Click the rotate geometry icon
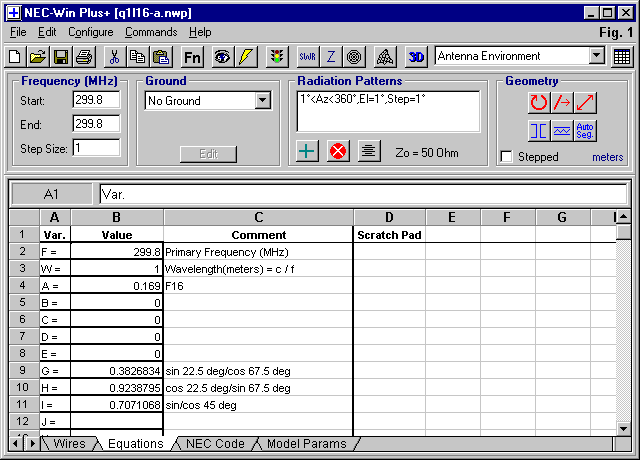The image size is (640, 460). click(x=540, y=102)
